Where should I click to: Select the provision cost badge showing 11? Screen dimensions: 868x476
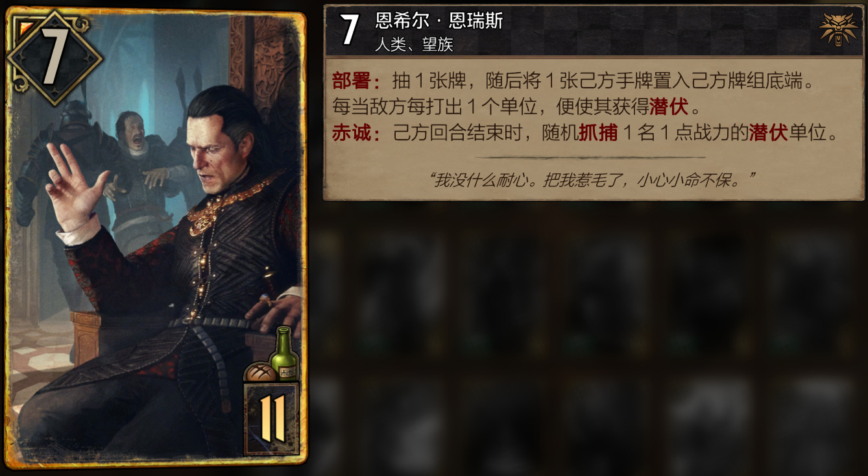(x=271, y=418)
